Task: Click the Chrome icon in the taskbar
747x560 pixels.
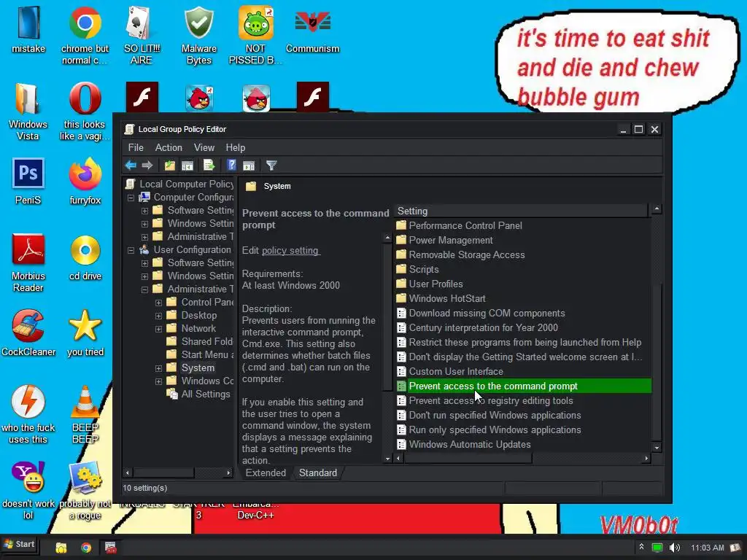Action: (x=86, y=548)
